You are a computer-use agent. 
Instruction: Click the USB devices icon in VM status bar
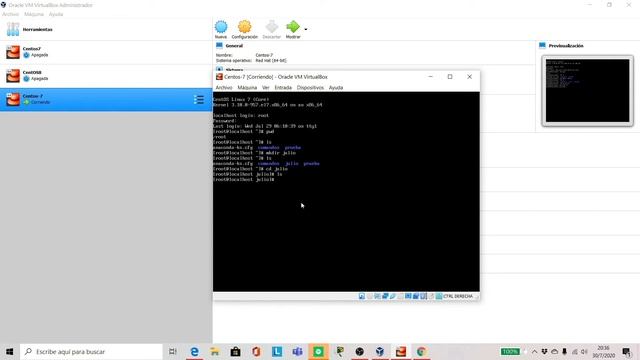[393, 296]
